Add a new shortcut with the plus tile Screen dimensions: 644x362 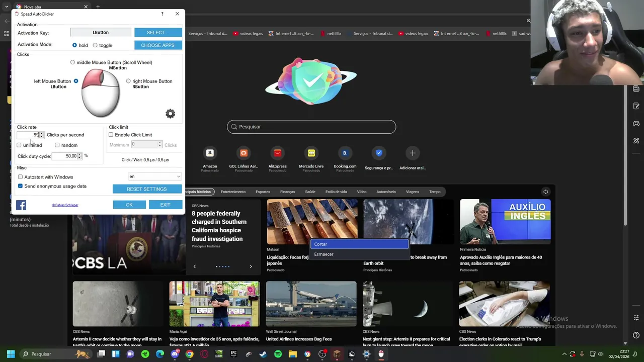click(413, 153)
